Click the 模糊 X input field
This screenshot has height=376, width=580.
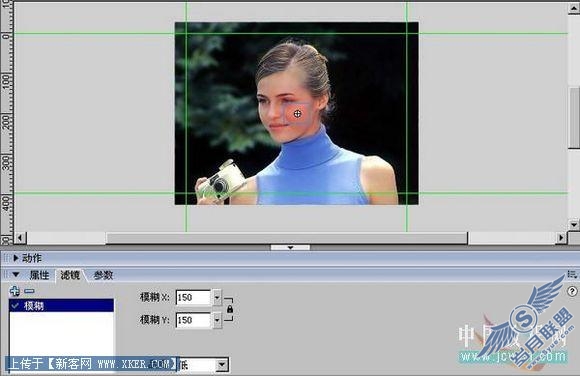[193, 297]
